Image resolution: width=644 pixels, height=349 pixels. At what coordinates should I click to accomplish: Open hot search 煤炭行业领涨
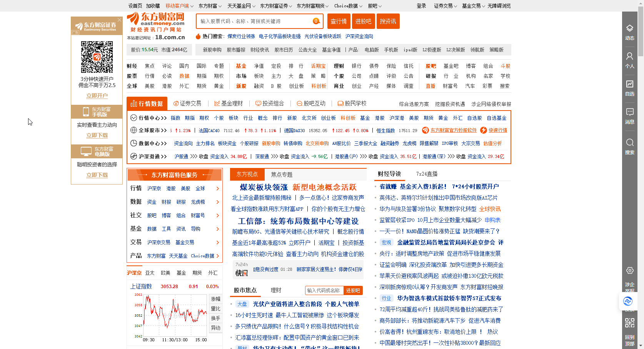coord(241,36)
